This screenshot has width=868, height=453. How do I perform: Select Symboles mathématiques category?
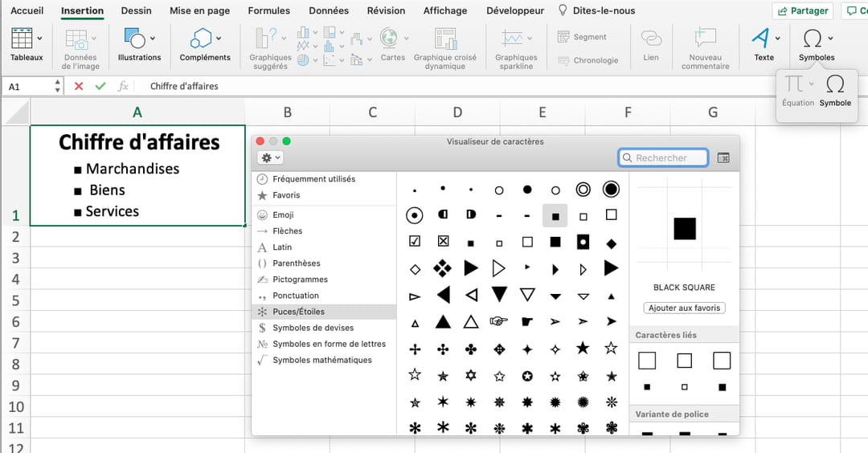[324, 360]
